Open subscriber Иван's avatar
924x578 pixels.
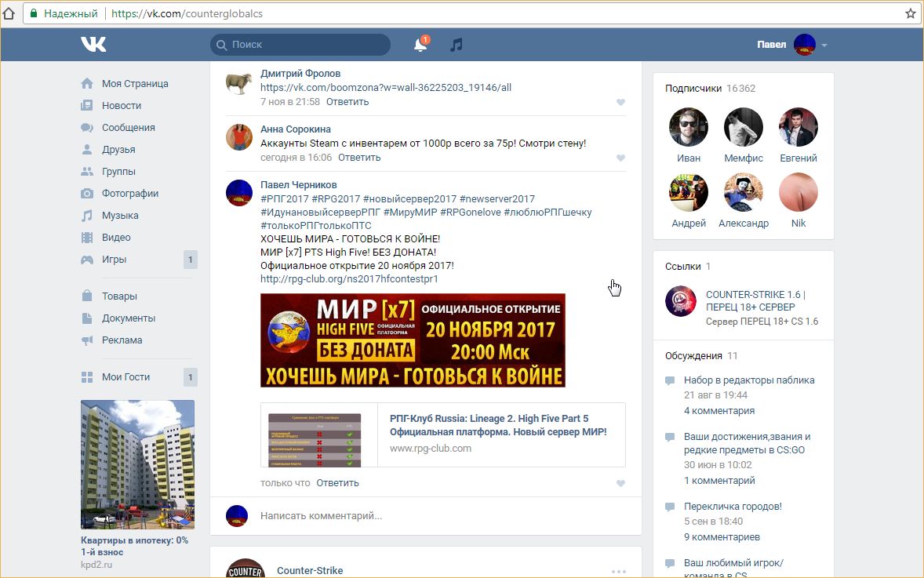688,127
